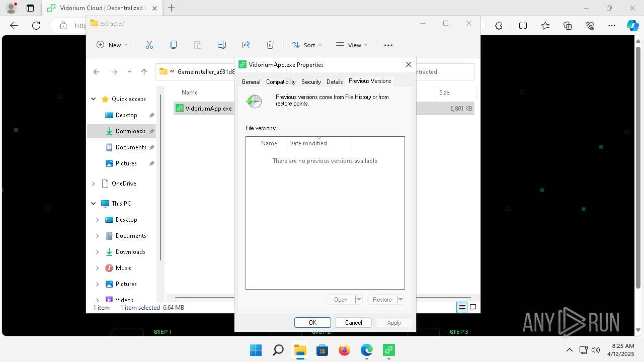
Task: Switch to details view layout icon
Action: click(x=462, y=307)
